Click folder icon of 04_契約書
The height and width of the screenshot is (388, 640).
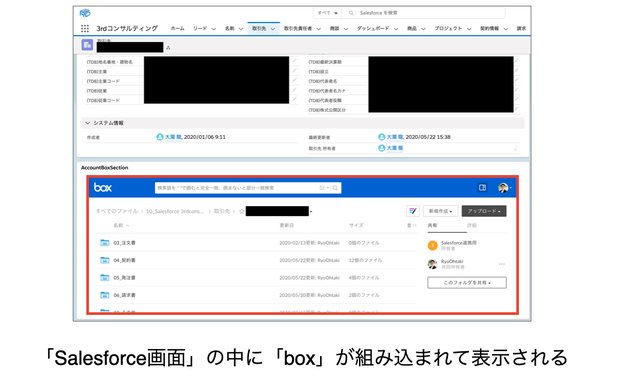[x=105, y=260]
